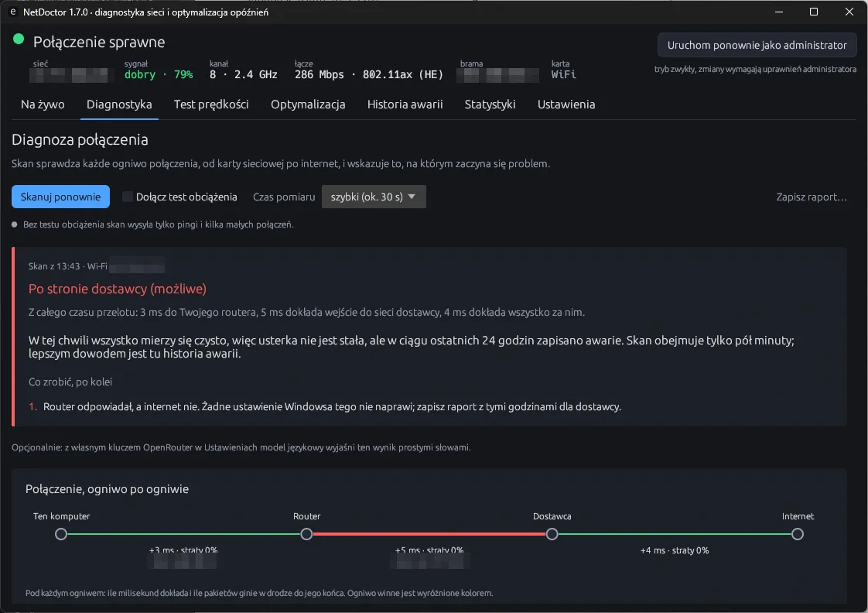Click the red Router-to-Dostawca link segment

[429, 534]
